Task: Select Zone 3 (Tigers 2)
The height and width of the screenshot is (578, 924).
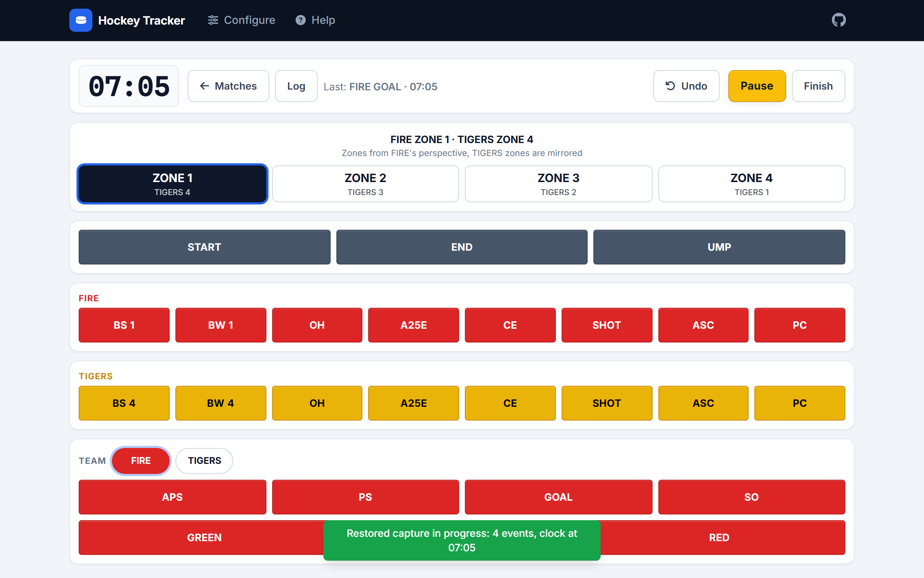Action: coord(558,184)
